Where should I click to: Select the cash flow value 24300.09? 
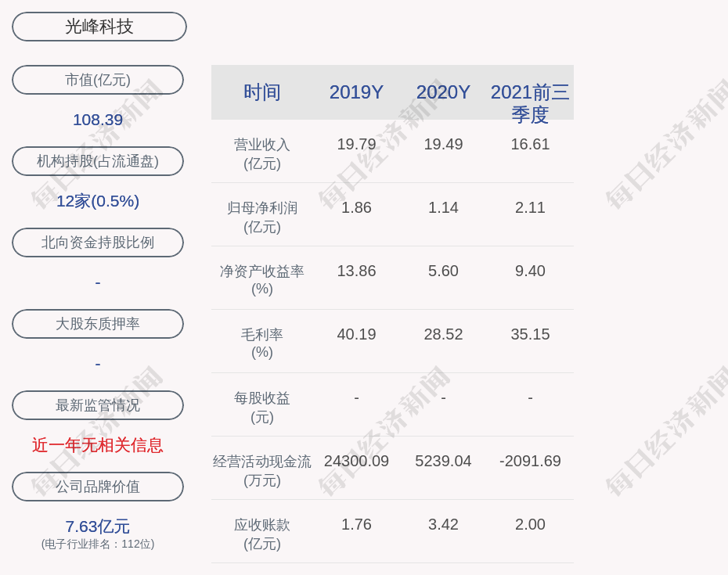click(x=356, y=461)
